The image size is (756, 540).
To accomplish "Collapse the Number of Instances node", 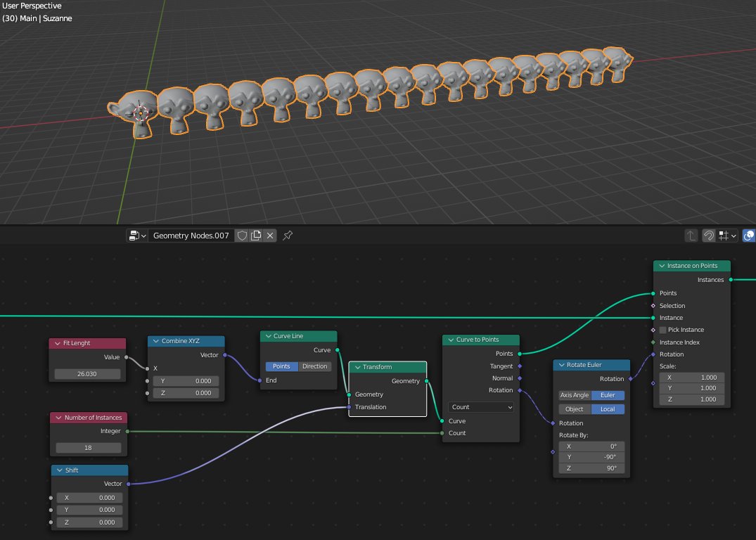I will pyautogui.click(x=59, y=418).
